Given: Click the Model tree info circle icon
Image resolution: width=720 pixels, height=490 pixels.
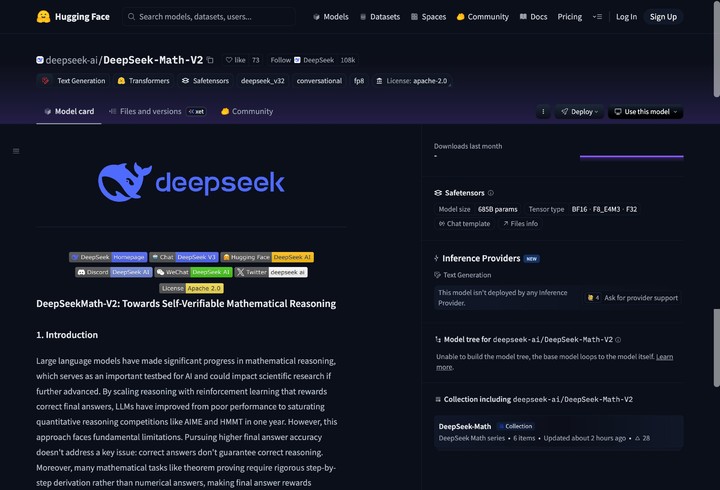Looking at the screenshot, I should (618, 340).
